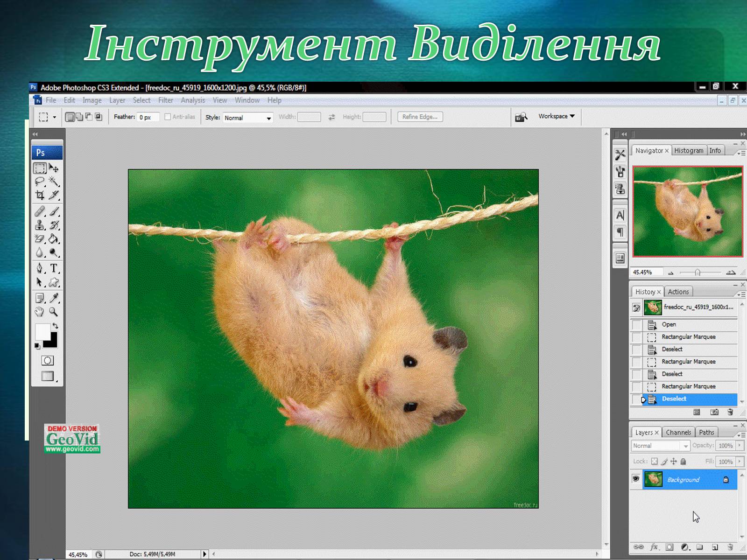Switch to the Actions tab

click(678, 292)
